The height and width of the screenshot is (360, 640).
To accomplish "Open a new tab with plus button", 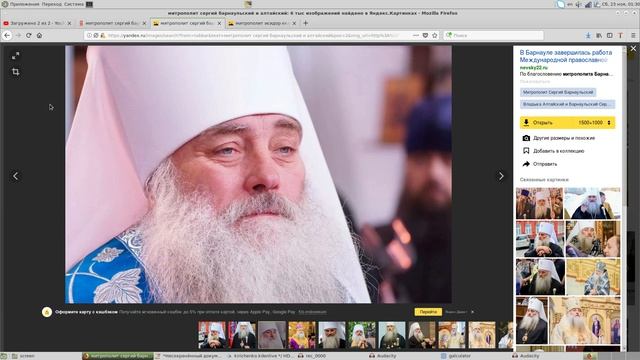I will (x=305, y=23).
